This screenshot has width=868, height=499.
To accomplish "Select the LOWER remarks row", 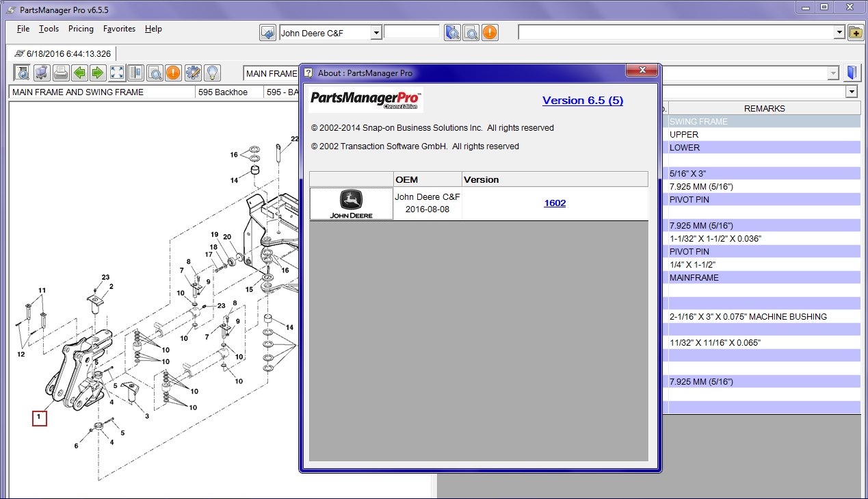I will (x=764, y=147).
